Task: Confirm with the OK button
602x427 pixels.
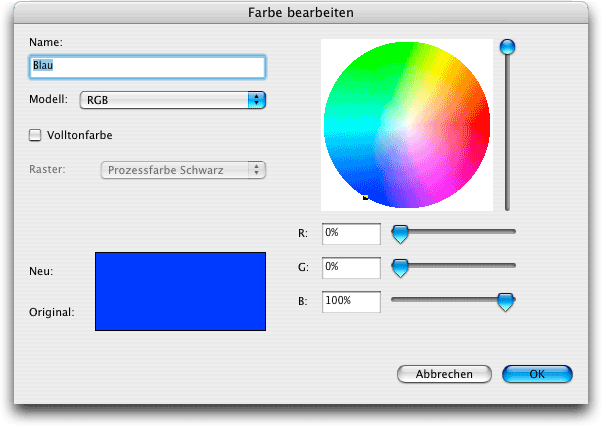Action: click(x=537, y=374)
